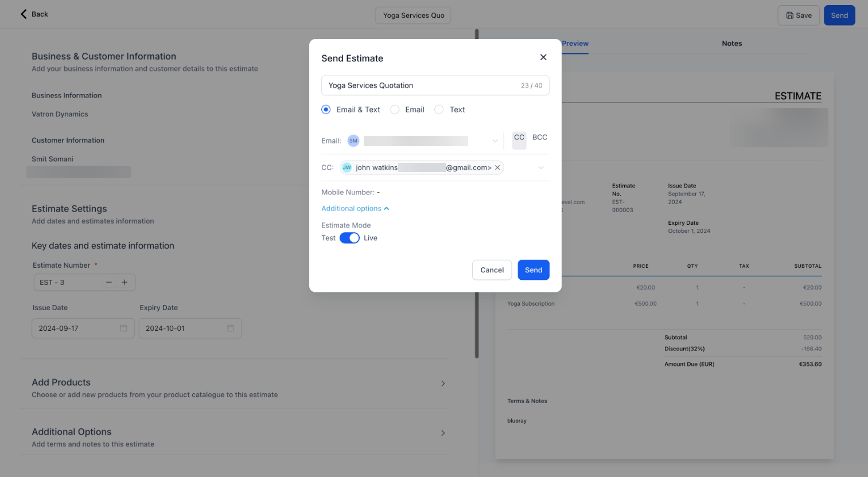The width and height of the screenshot is (868, 477).
Task: Click the plus icon for Estimate Number
Action: click(124, 282)
